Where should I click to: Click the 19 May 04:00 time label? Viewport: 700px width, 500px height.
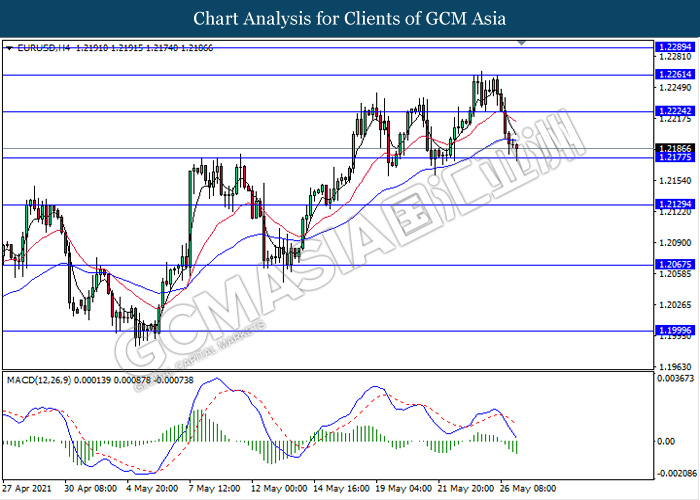coord(404,488)
